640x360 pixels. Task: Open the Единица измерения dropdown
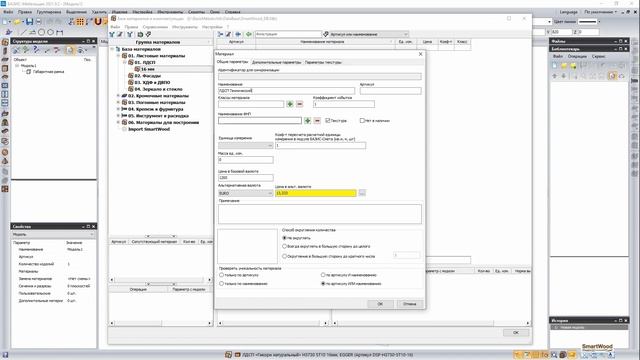246,145
